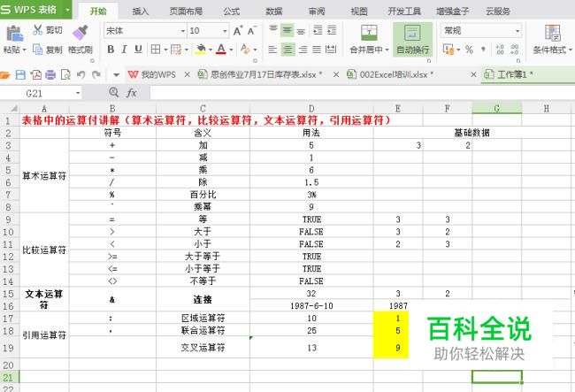Click Merge and Center button
This screenshot has width=575, height=392.
click(369, 40)
